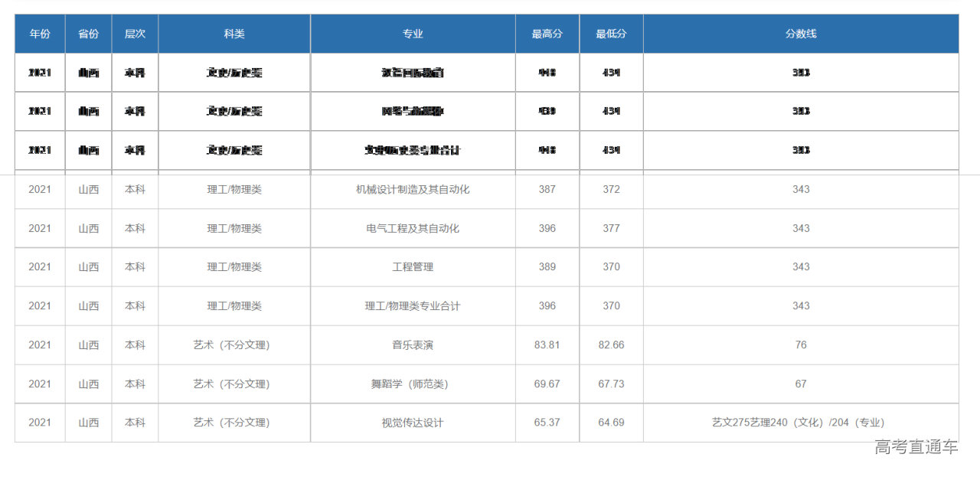Click the 高考直通车 watermark text
Screen dimensions: 980x477
pyautogui.click(x=916, y=447)
